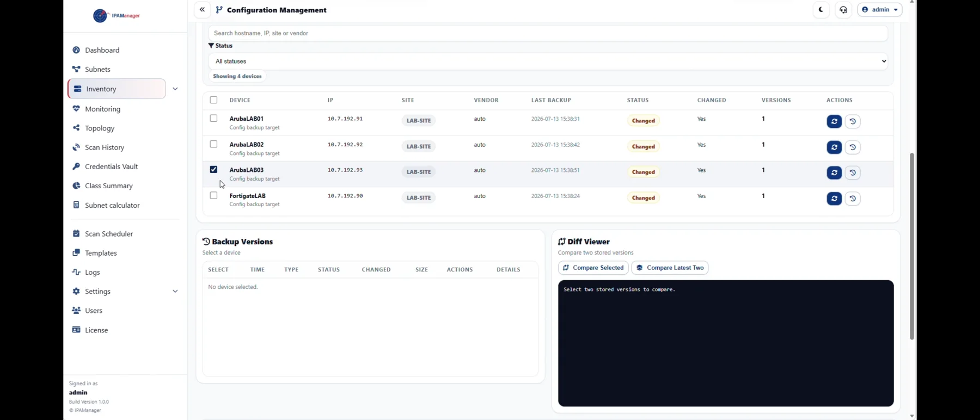Click the Class Summary pie icon
Screen dimensions: 980x420
76,186
